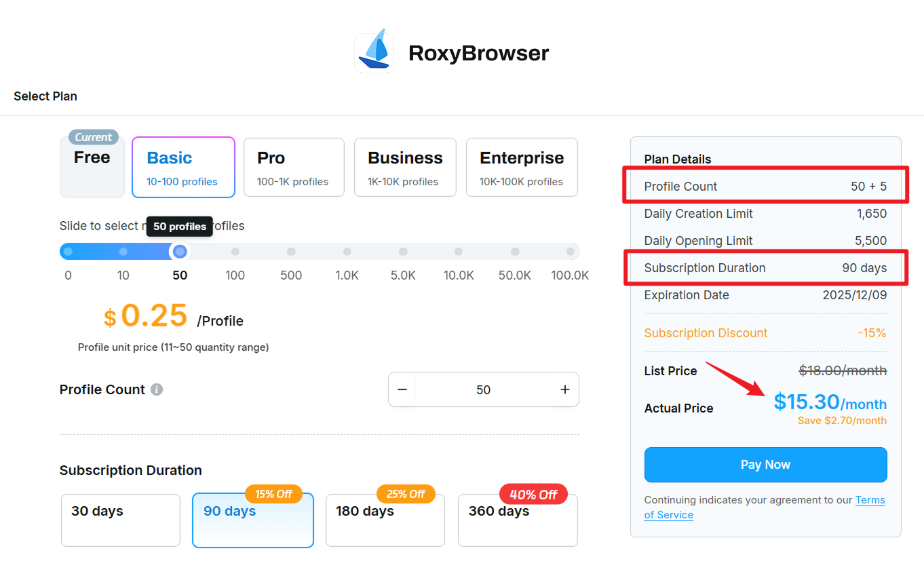Click the plus stepper to increase profiles
This screenshot has width=924, height=574.
[x=564, y=389]
